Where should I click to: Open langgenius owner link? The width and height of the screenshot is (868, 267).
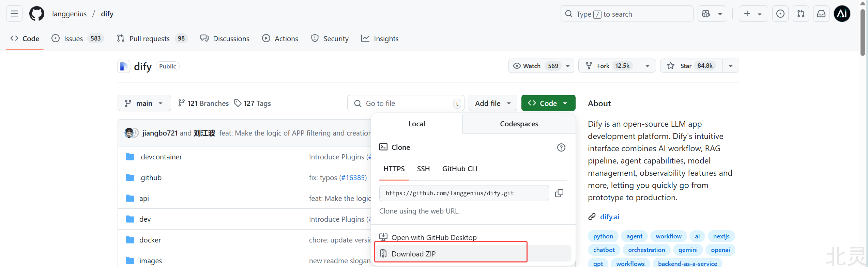click(x=69, y=14)
